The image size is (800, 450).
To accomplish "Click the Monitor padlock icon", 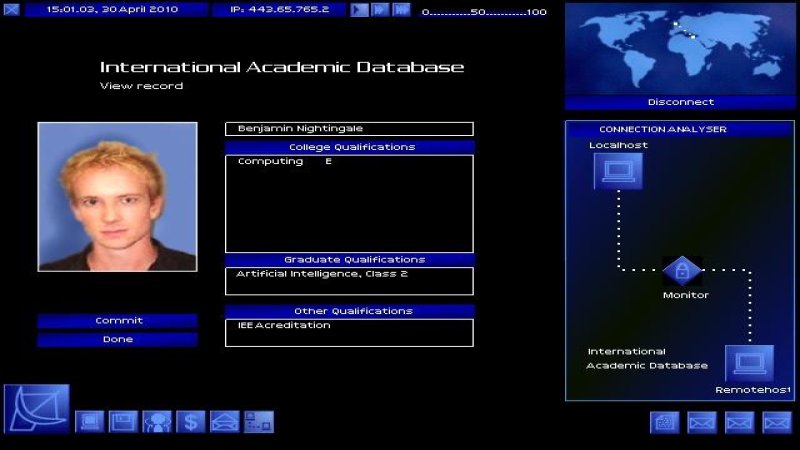I will coord(682,271).
